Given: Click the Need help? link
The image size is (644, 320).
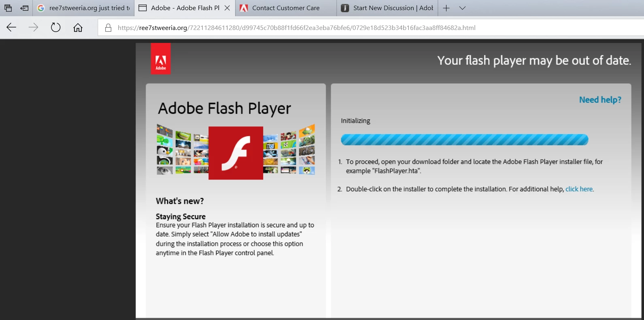Looking at the screenshot, I should coord(600,100).
